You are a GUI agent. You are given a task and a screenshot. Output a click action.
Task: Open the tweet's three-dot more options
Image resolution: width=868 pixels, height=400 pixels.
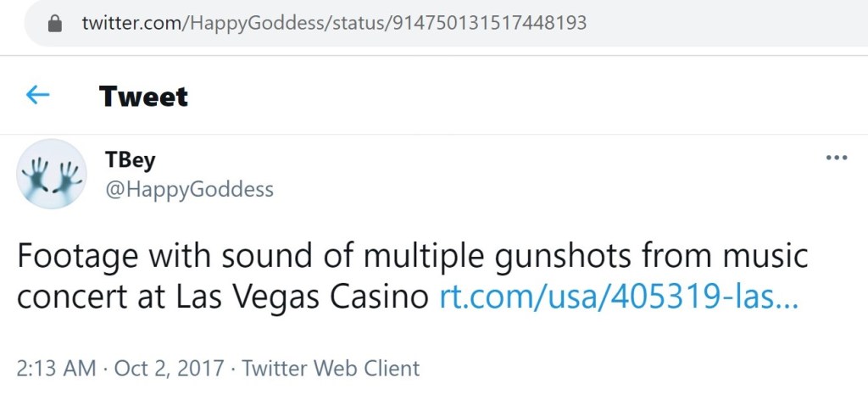(x=836, y=158)
